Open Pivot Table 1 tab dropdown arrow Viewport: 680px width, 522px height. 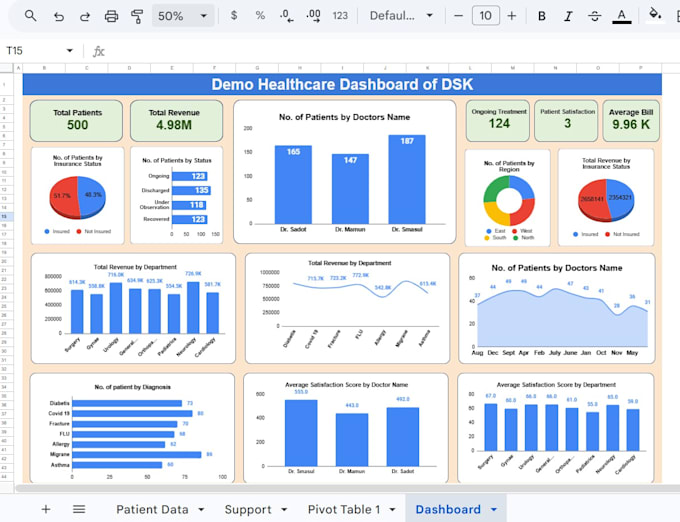coord(392,509)
